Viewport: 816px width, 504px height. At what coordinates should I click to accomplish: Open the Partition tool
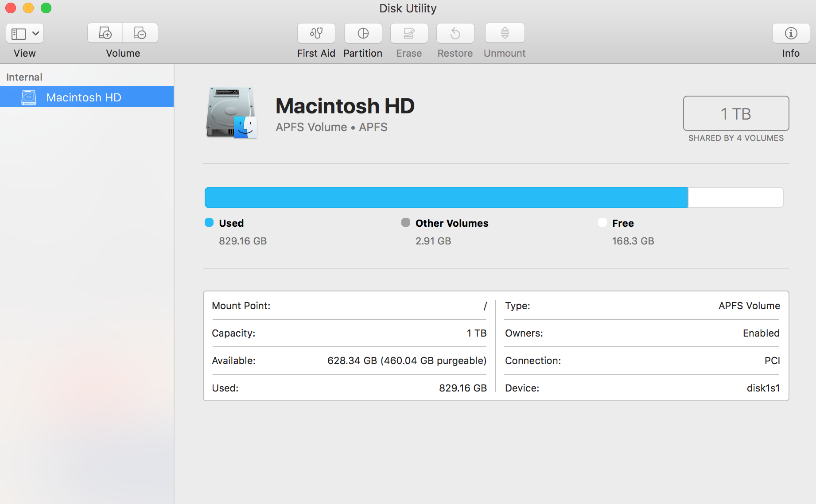click(363, 33)
